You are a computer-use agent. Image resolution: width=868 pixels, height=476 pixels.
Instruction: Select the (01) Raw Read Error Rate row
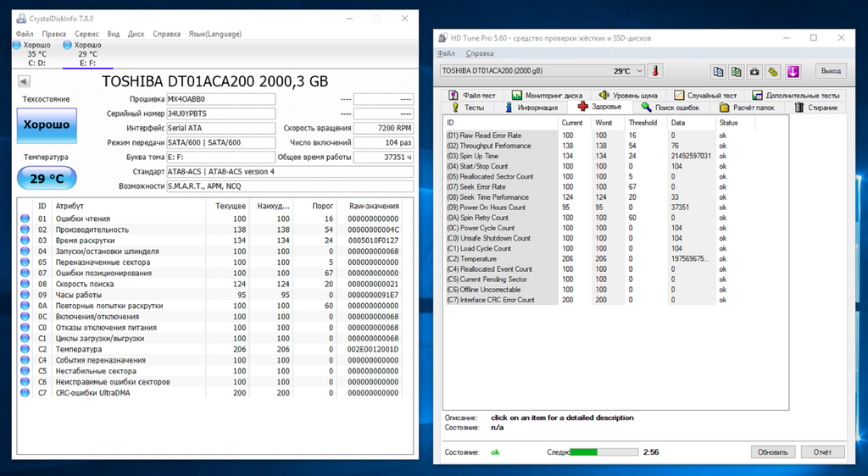601,136
